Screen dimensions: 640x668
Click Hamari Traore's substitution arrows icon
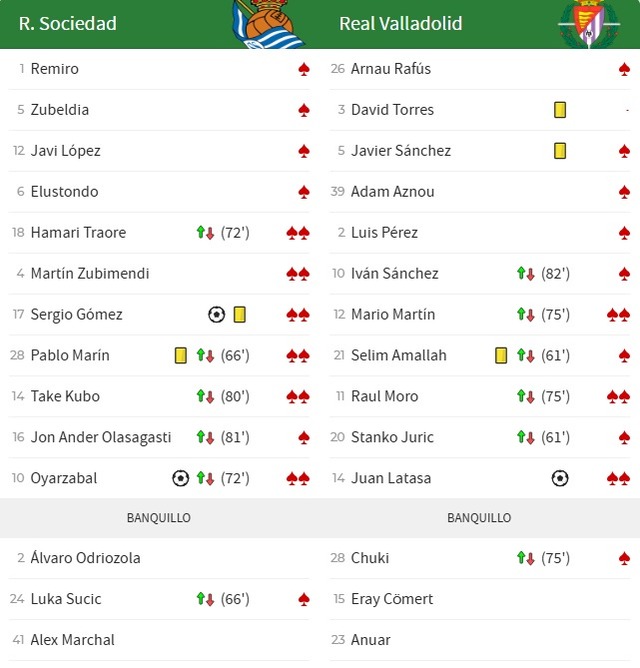click(x=205, y=233)
